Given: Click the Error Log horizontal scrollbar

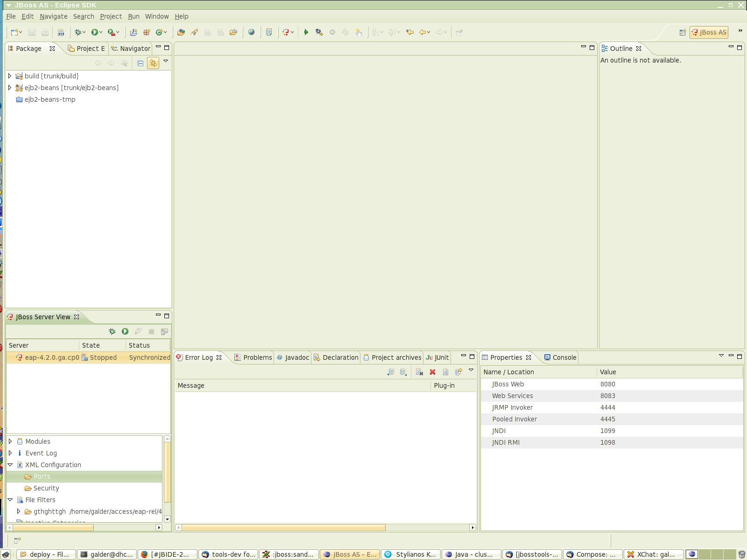Looking at the screenshot, I should coord(283,528).
